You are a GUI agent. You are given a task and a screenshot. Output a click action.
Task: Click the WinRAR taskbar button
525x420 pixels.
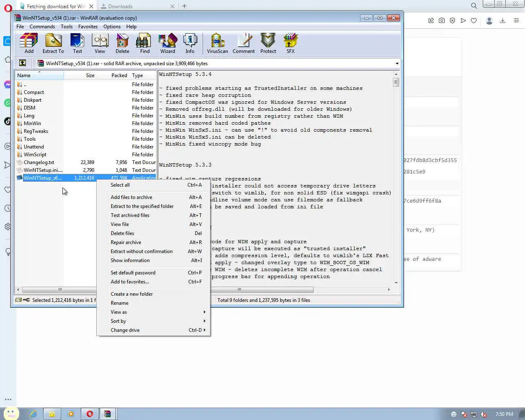(107, 414)
